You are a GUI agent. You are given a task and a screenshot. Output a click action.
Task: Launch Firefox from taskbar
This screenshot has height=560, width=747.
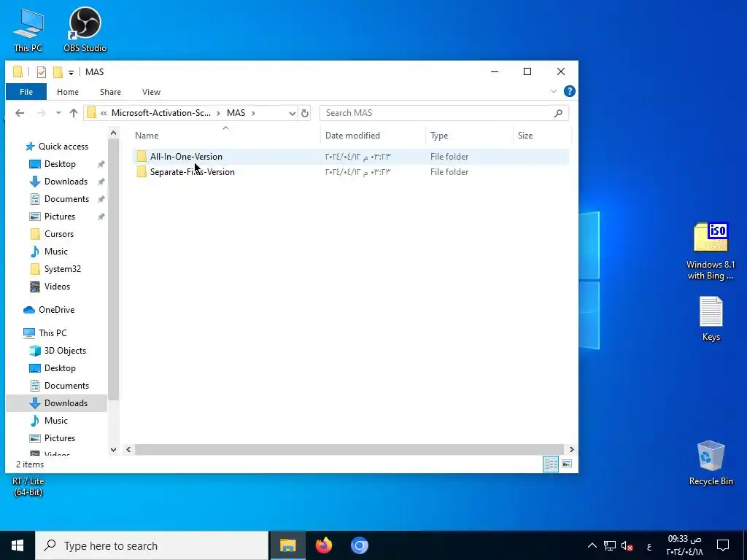tap(324, 545)
